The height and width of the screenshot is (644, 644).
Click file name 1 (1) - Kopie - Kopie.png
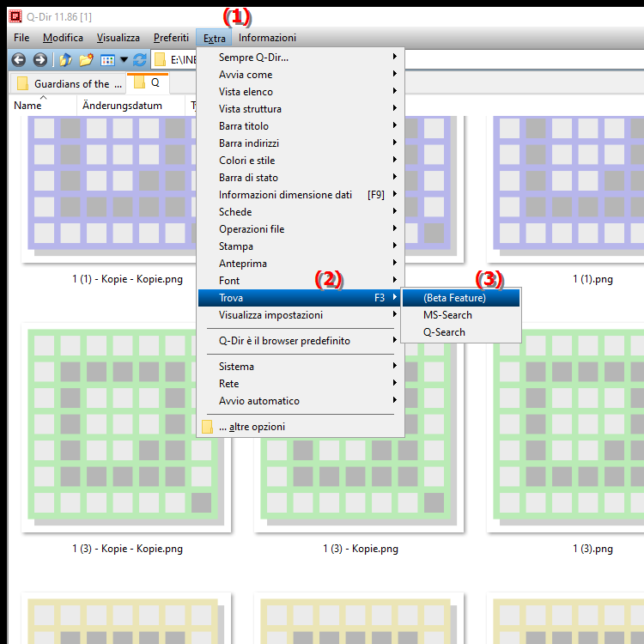click(x=127, y=279)
